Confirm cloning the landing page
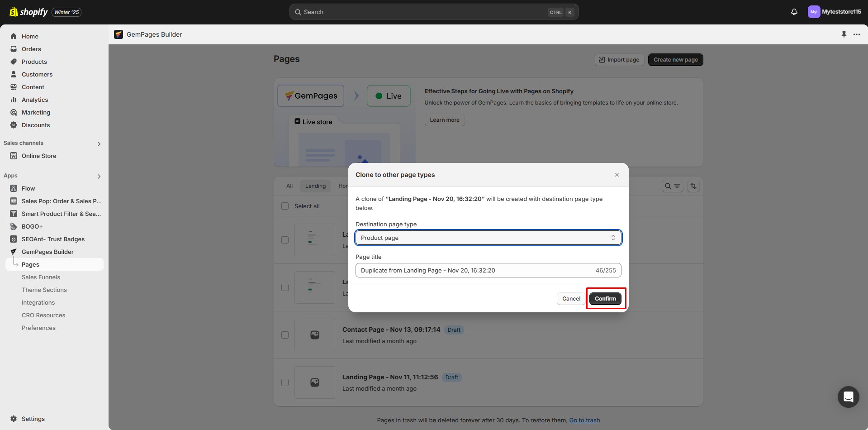This screenshot has width=868, height=430. click(x=605, y=298)
